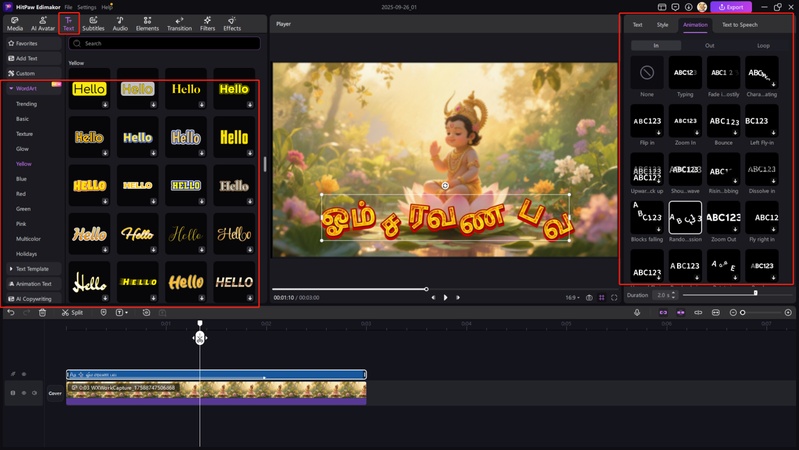The height and width of the screenshot is (450, 799).
Task: Switch animation type to Loop
Action: (763, 46)
